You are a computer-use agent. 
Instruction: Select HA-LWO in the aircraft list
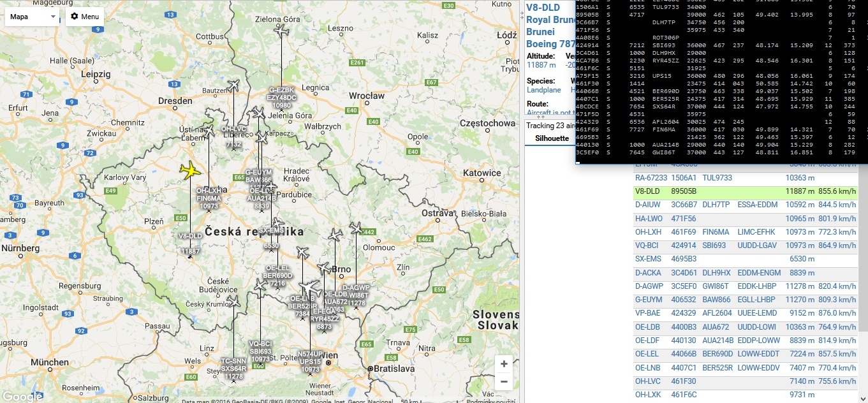click(745, 219)
